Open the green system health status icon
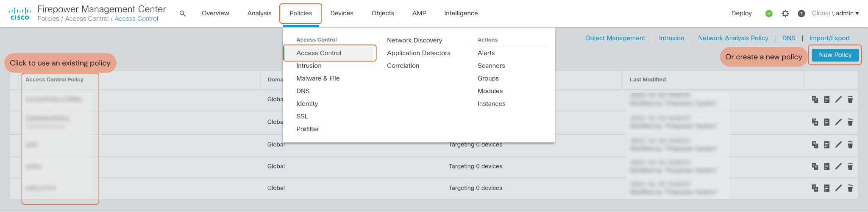 click(769, 14)
